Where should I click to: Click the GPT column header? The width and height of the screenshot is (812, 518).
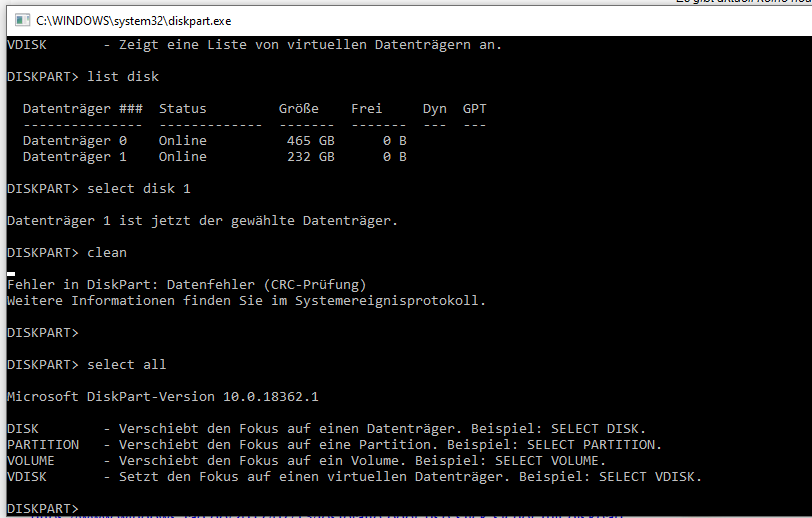[474, 108]
